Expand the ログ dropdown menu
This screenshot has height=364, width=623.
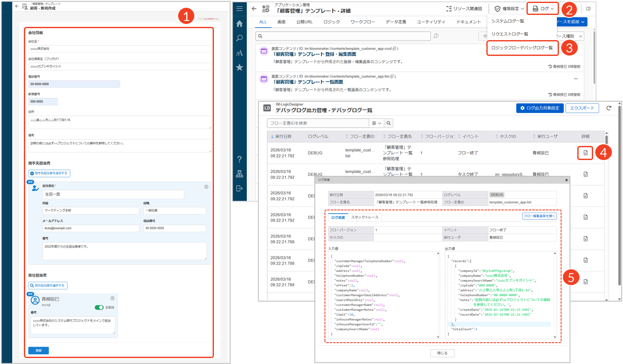543,9
